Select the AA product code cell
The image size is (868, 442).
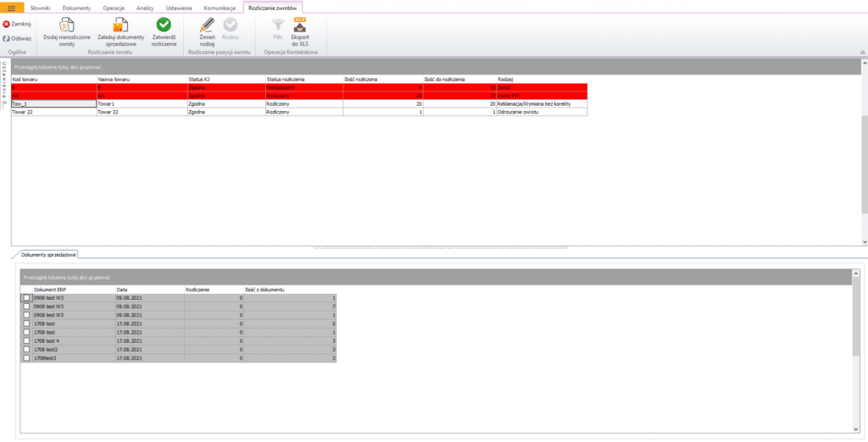pos(53,96)
